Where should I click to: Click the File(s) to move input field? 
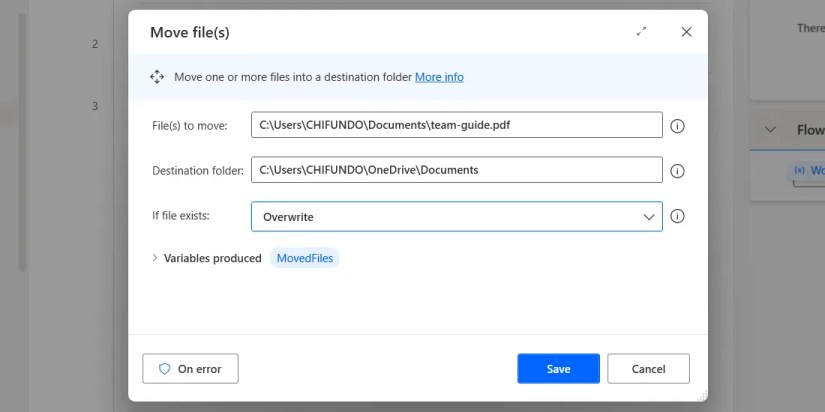[456, 125]
